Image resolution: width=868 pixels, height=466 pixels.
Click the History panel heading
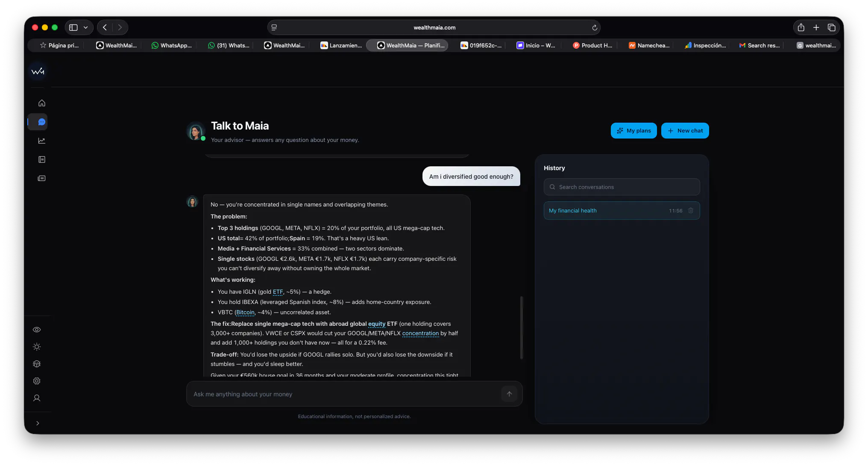(554, 168)
